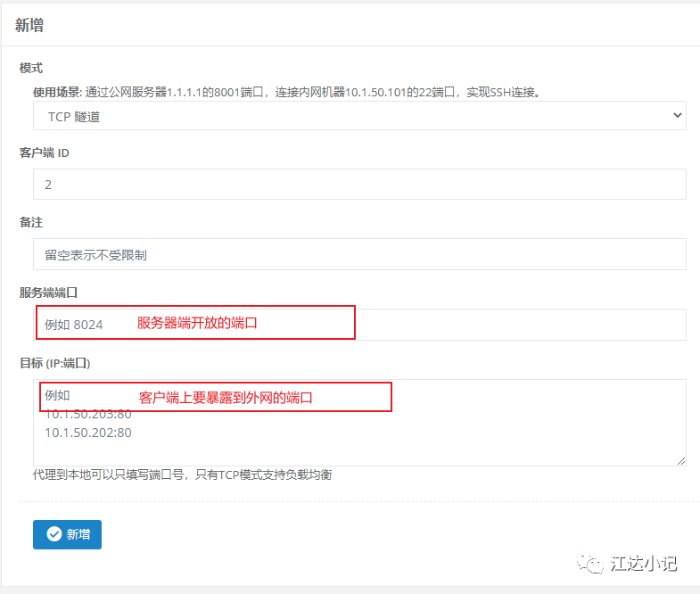
Task: Click the 10.1.50.202:80 placeholder line
Action: (x=88, y=433)
